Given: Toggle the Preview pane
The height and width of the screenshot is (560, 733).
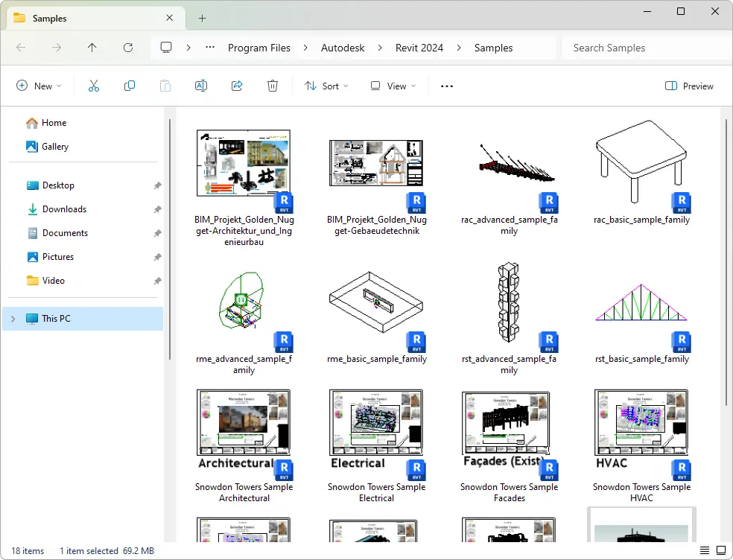Looking at the screenshot, I should [x=688, y=86].
